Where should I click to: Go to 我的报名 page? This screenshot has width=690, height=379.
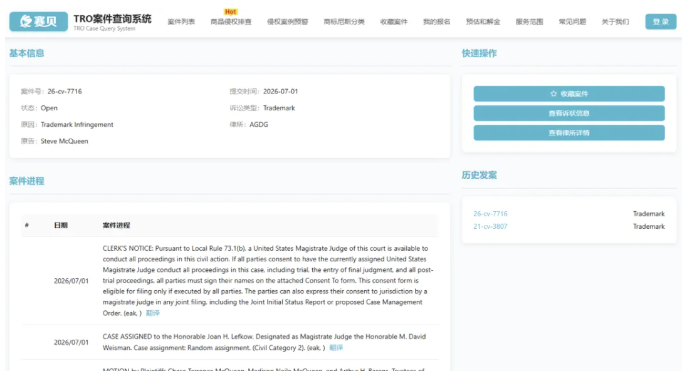[x=437, y=22]
